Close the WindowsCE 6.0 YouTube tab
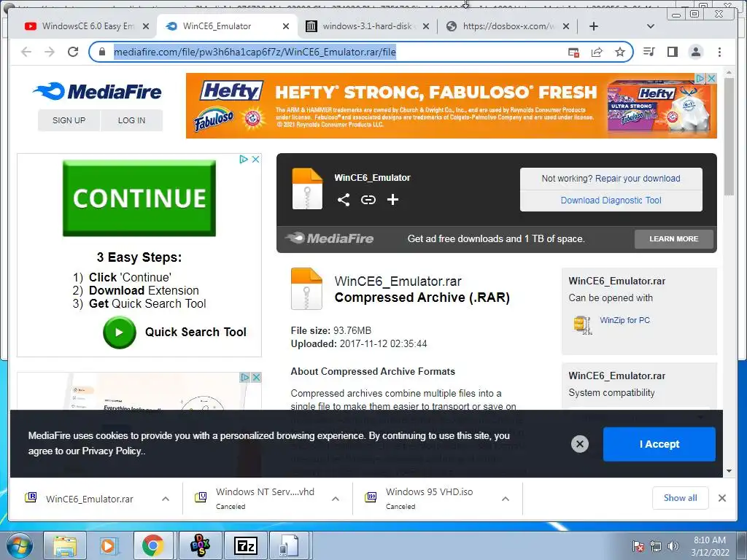747x560 pixels. (x=146, y=27)
